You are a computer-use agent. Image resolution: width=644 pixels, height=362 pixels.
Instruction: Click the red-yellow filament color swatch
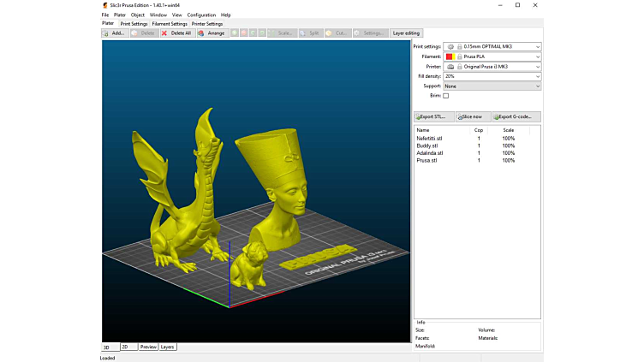tap(450, 56)
